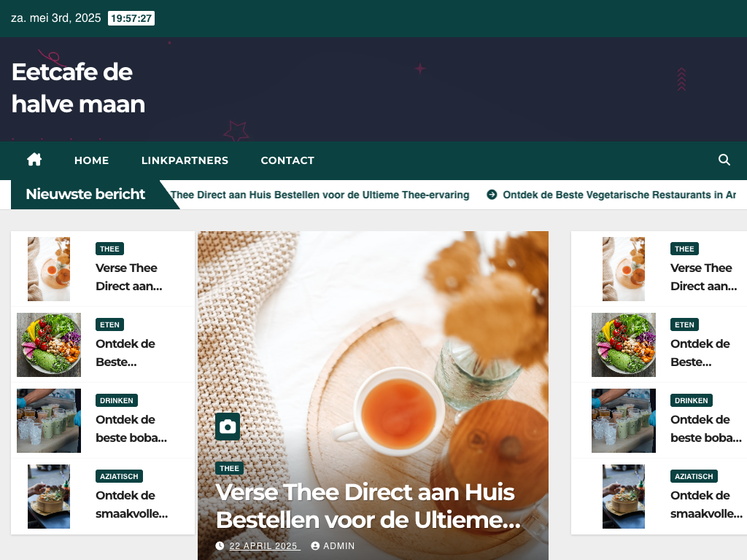The image size is (747, 560).
Task: Open the HOME menu item
Action: pos(91,160)
